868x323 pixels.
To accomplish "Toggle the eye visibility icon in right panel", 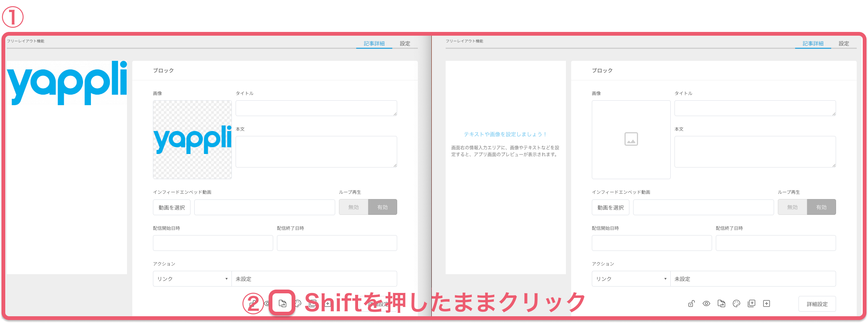I will [x=706, y=303].
